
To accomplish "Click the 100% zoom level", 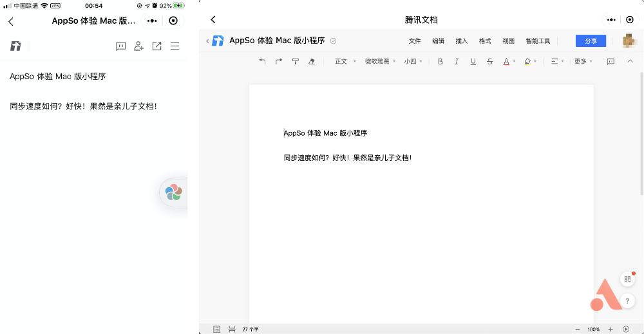I will tap(594, 329).
